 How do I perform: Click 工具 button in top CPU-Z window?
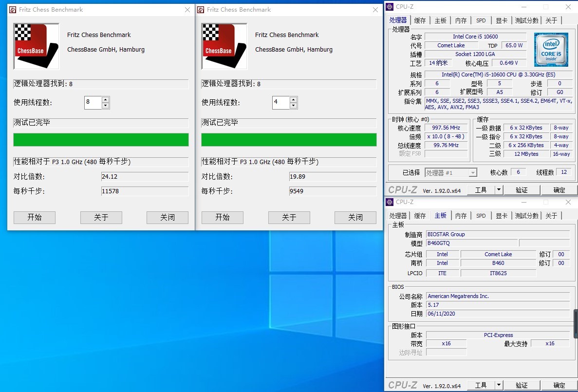point(481,190)
